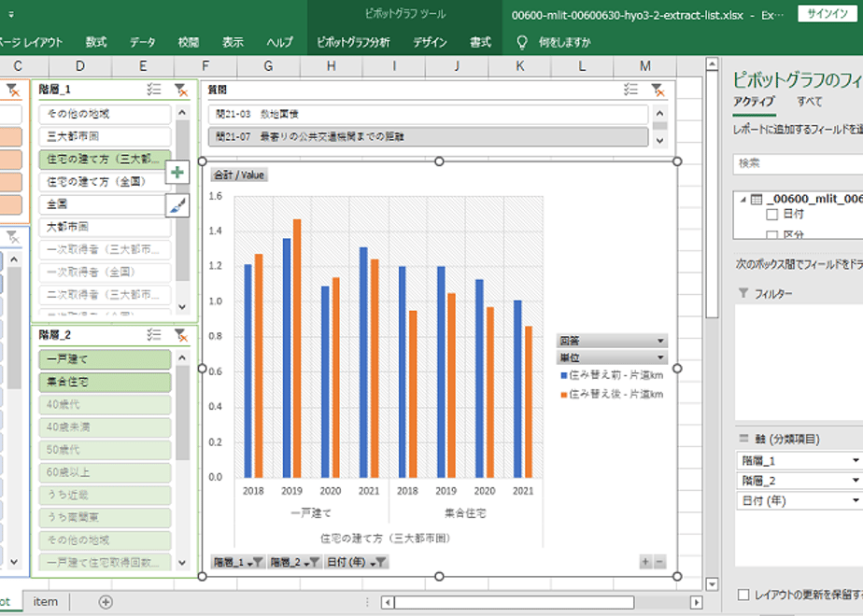Toggle multi-select in 階層_1 slicer
The image size is (863, 616).
(154, 90)
